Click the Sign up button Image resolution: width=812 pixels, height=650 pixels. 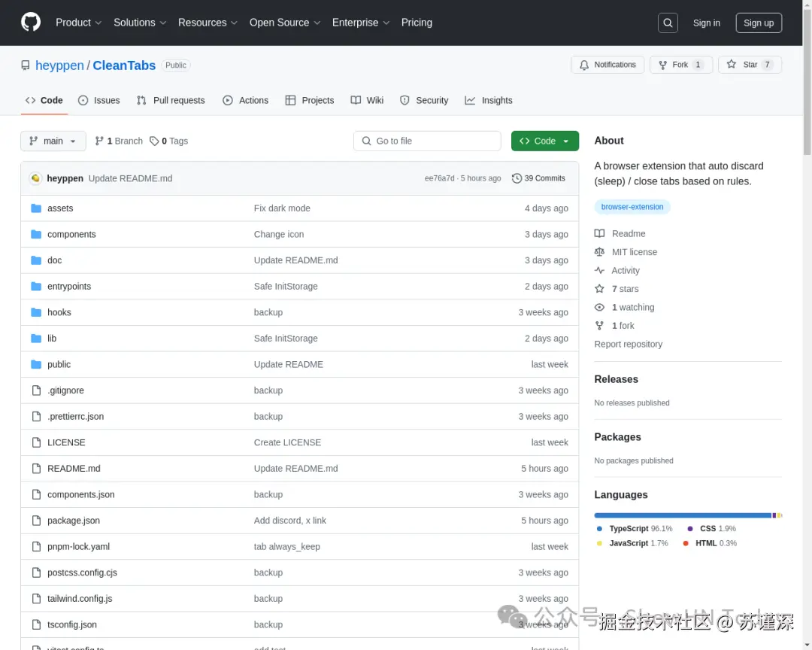759,23
